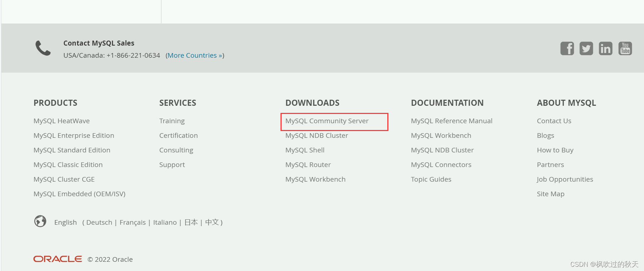Image resolution: width=644 pixels, height=271 pixels.
Task: Click the Oracle logo
Action: click(58, 259)
